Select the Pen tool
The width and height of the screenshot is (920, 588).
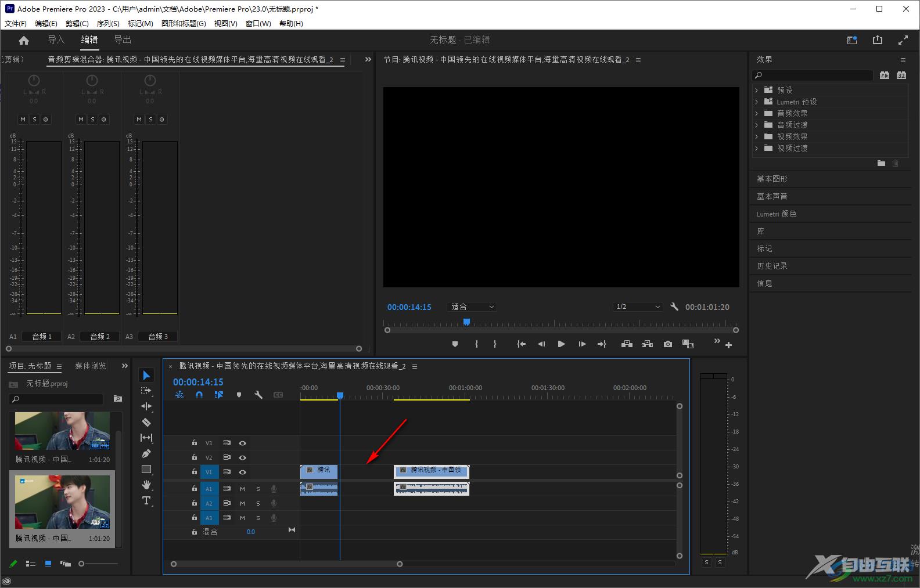coord(146,453)
